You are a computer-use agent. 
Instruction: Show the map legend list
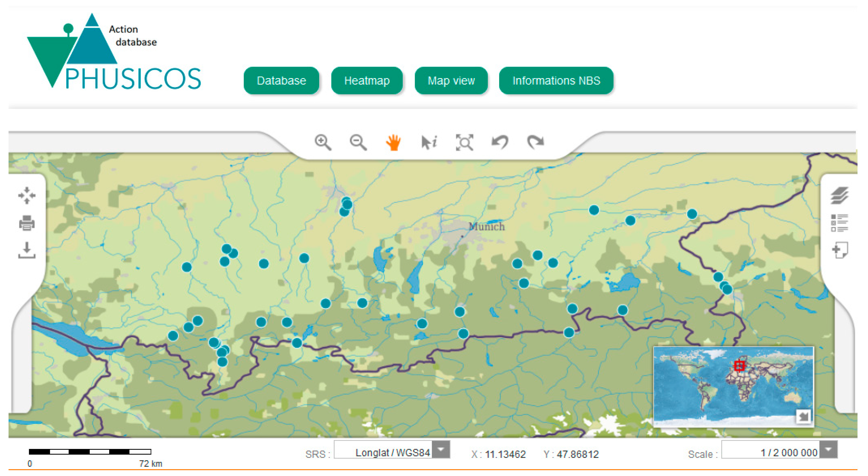pos(839,223)
